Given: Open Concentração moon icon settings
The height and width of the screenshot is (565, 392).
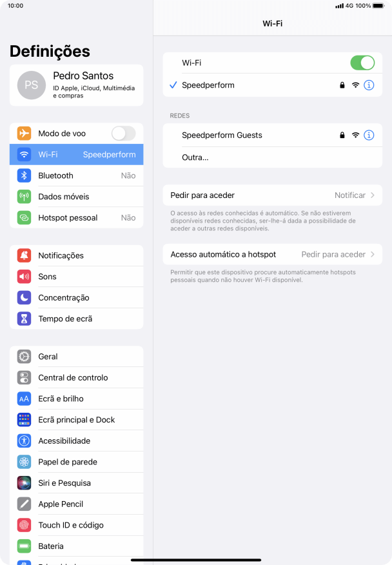Looking at the screenshot, I should 24,297.
